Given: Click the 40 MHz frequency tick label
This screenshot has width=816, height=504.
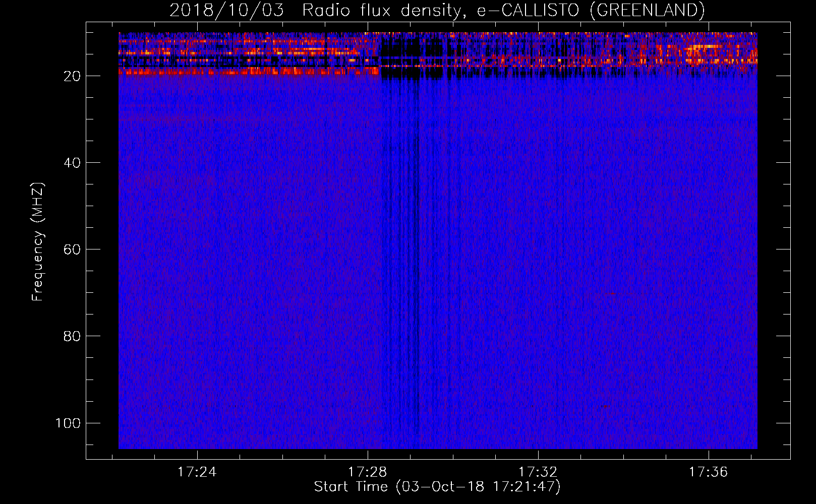Looking at the screenshot, I should point(72,163).
